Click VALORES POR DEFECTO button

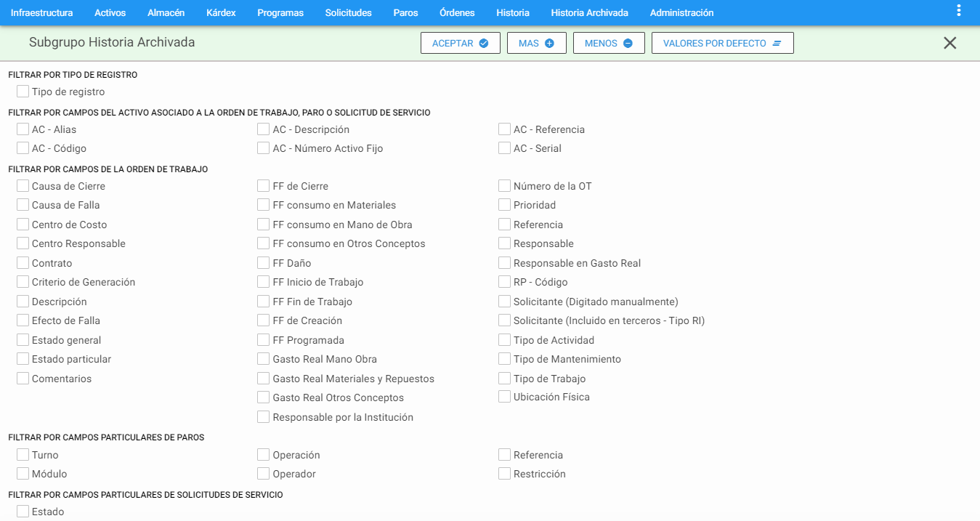click(x=723, y=43)
